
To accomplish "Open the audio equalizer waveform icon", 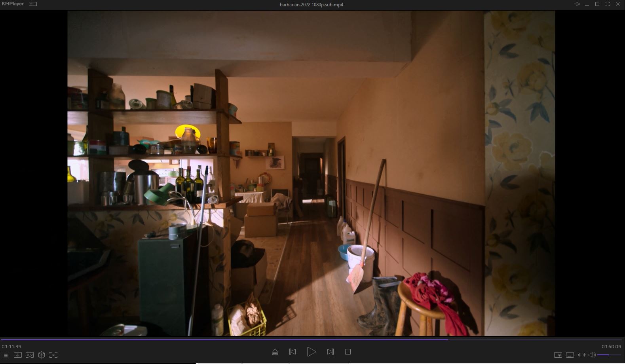I will 581,355.
